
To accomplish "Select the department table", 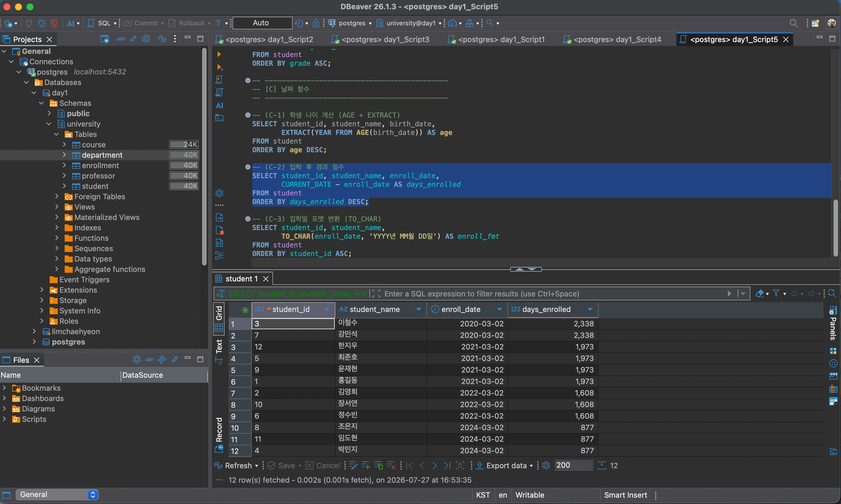I will [102, 155].
